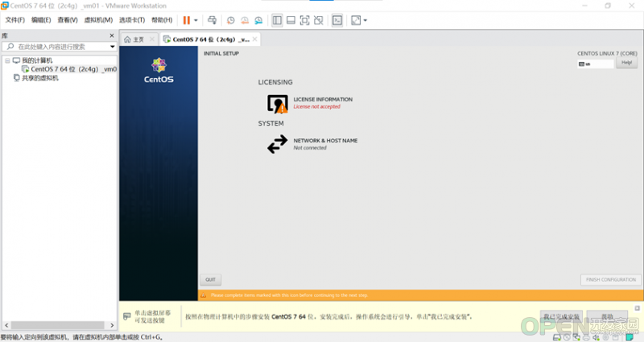Click the orange Pause virtual machine icon

(187, 20)
